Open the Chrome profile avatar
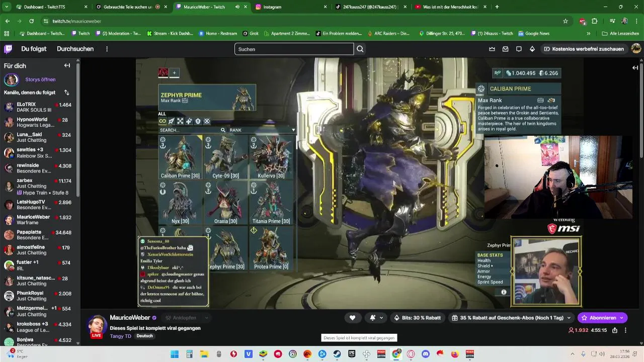 coord(624,21)
